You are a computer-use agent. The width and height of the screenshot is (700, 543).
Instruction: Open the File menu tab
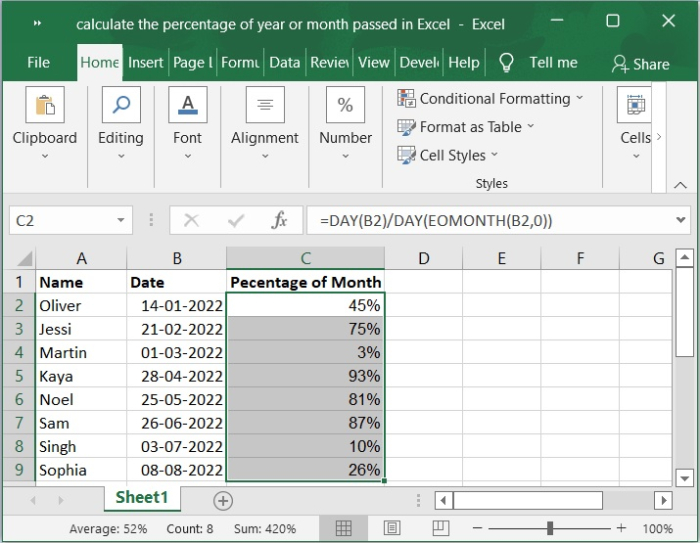click(x=38, y=62)
